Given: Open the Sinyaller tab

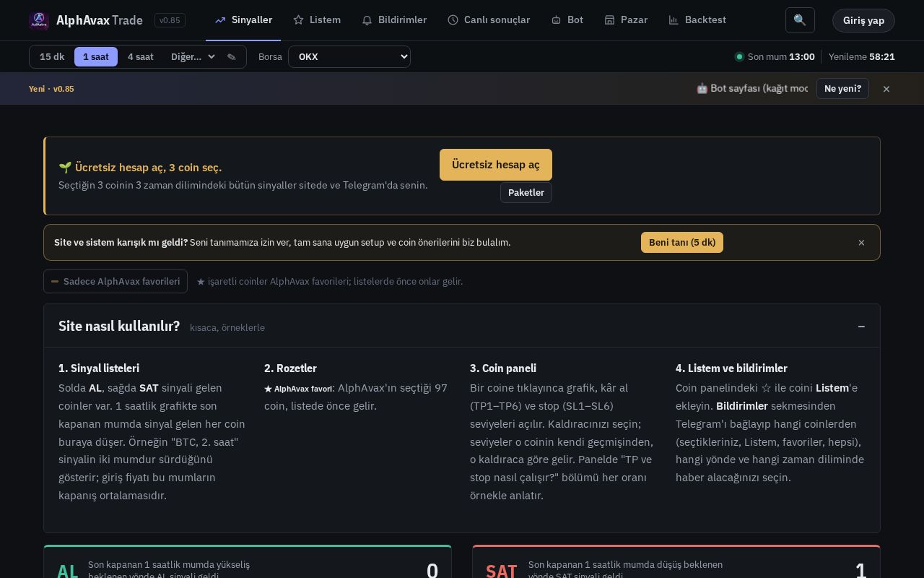Looking at the screenshot, I should (x=243, y=20).
